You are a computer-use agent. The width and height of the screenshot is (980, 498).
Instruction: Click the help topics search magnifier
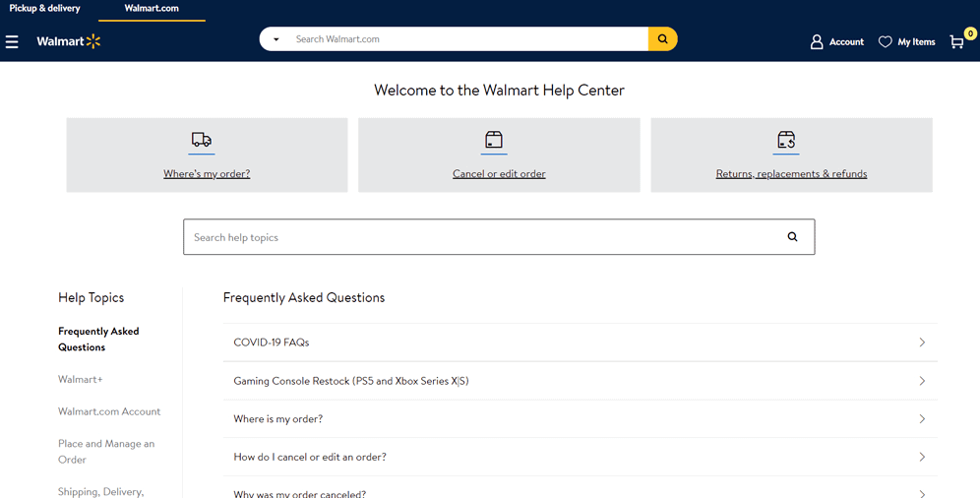click(792, 237)
